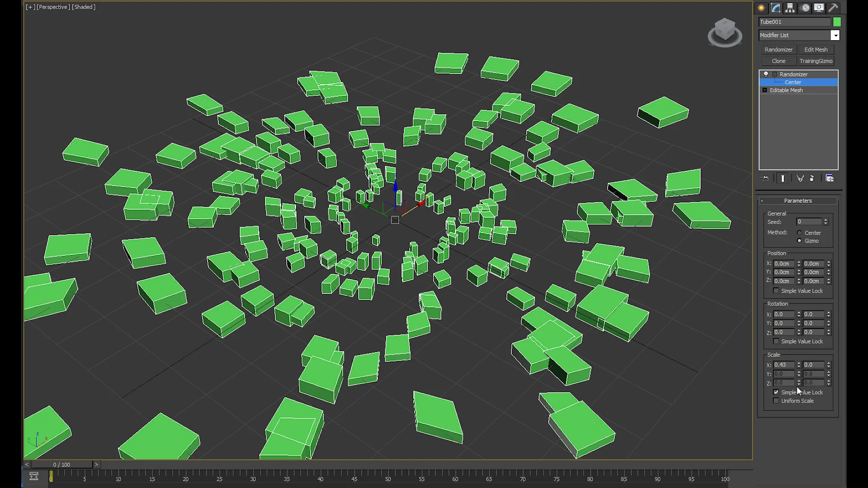The height and width of the screenshot is (488, 868).
Task: Open the Utilities panel
Action: tap(834, 8)
